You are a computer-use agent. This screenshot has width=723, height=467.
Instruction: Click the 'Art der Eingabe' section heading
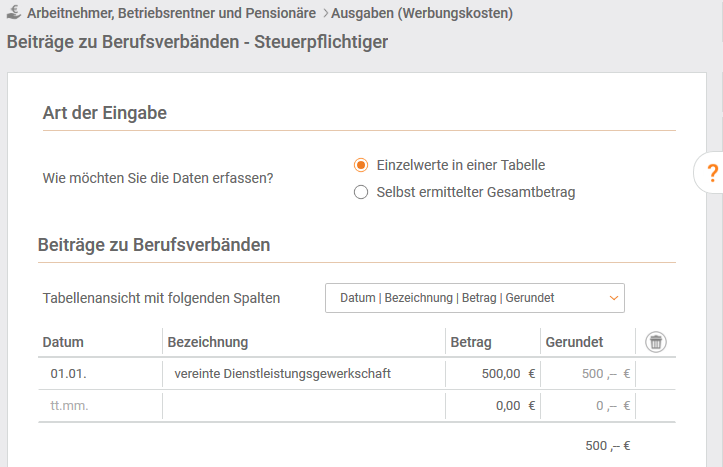click(x=105, y=113)
